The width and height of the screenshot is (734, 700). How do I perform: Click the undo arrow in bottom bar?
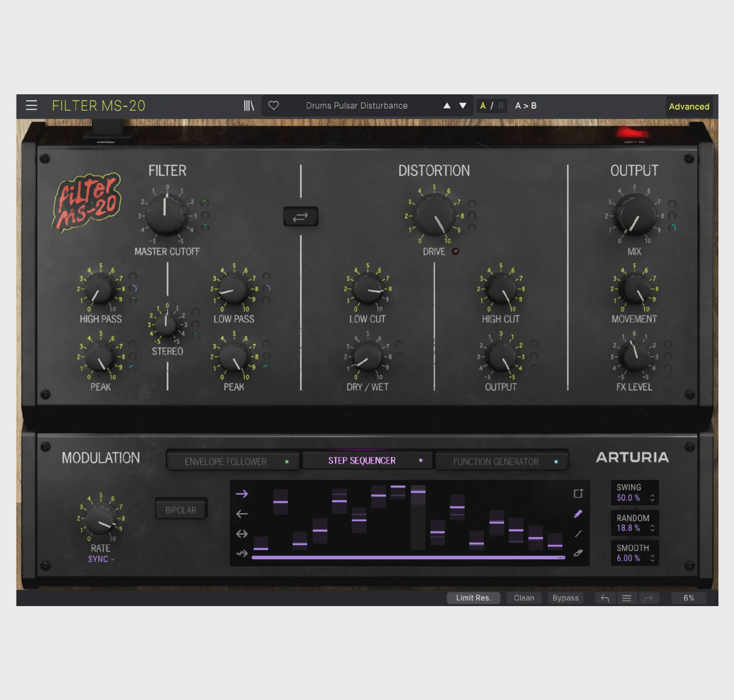pos(605,598)
